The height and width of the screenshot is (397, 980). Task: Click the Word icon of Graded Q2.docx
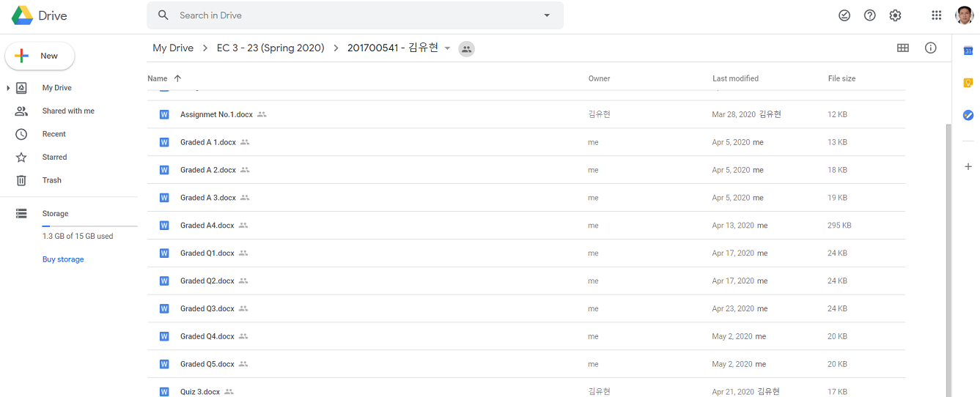164,281
